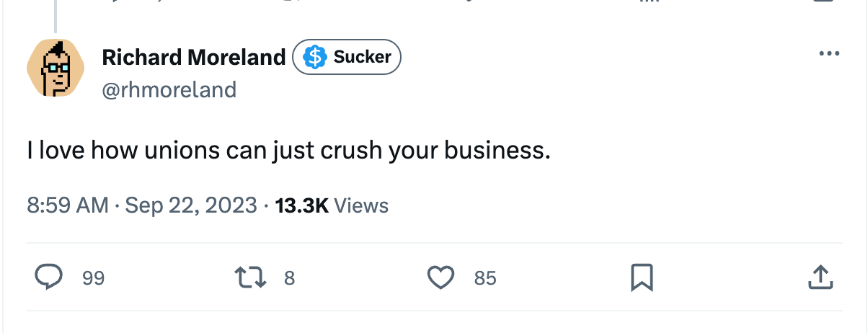The image size is (868, 333).
Task: Click the Sep 22, 2023 date
Action: (x=191, y=206)
